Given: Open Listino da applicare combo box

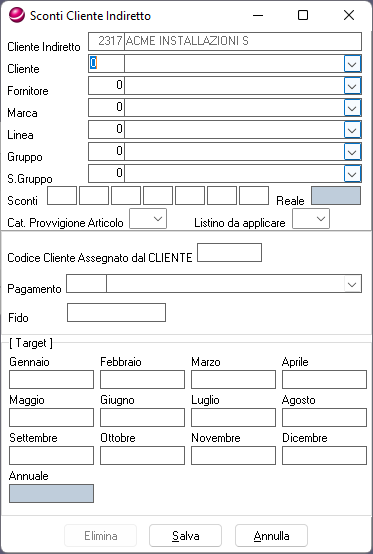Looking at the screenshot, I should (311, 219).
